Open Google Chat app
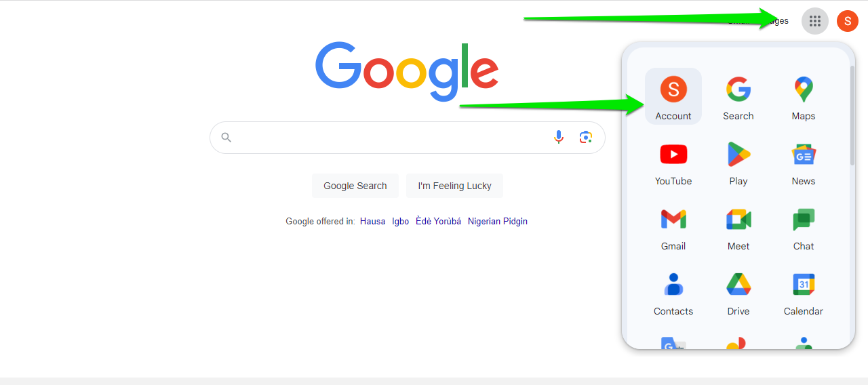This screenshot has height=385, width=868. (x=804, y=226)
